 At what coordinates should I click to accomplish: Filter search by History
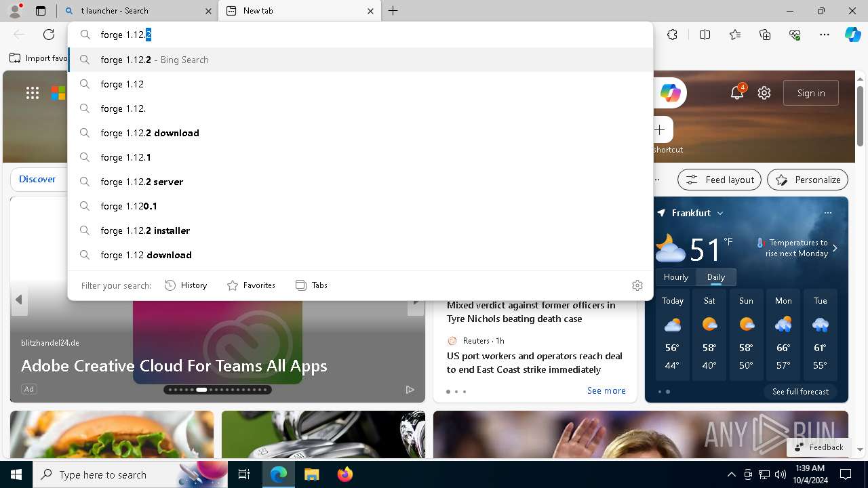point(186,285)
